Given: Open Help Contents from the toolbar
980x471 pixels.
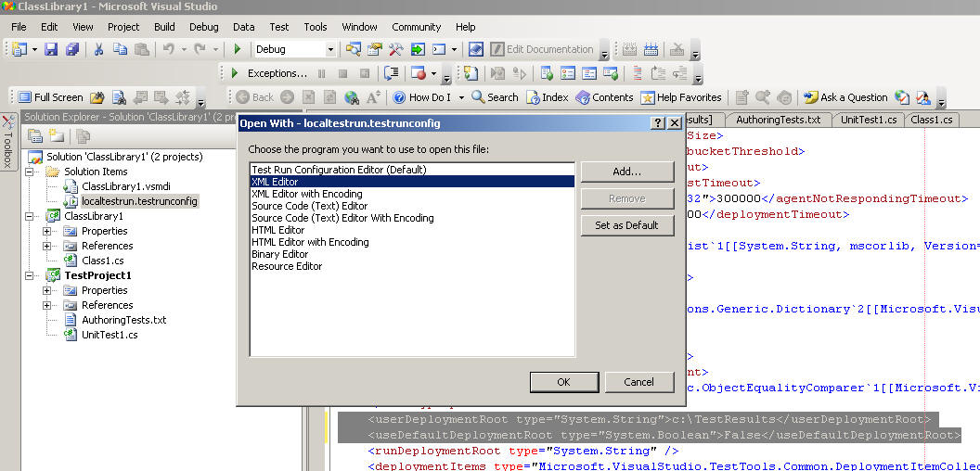Looking at the screenshot, I should 604,97.
